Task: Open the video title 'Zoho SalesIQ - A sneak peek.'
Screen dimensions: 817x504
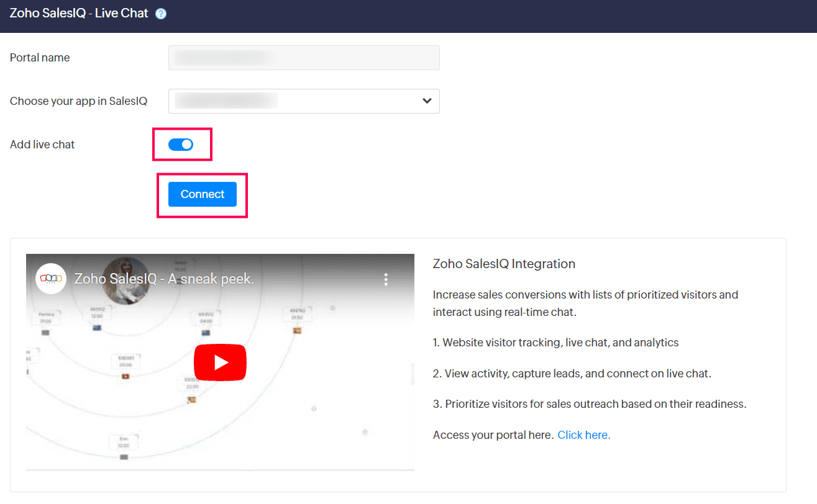Action: [x=164, y=279]
